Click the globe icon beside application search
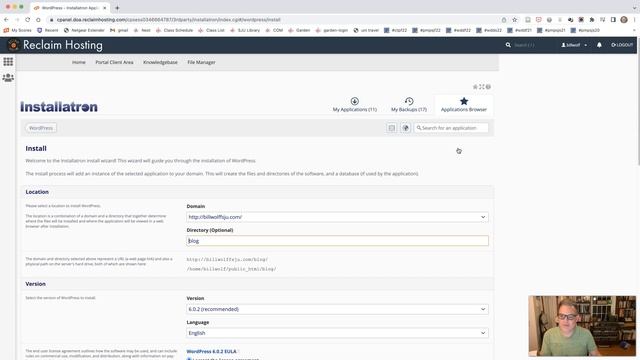This screenshot has height=360, width=640. pos(405,128)
